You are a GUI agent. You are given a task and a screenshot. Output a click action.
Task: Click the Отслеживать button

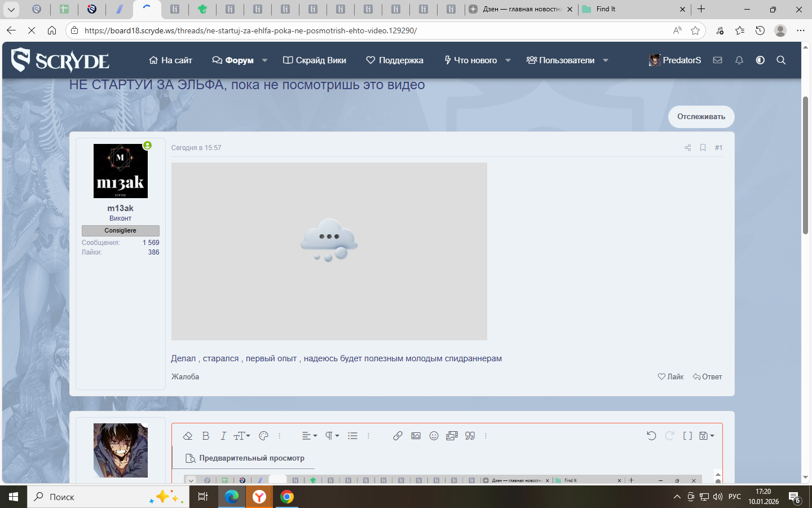tap(701, 117)
